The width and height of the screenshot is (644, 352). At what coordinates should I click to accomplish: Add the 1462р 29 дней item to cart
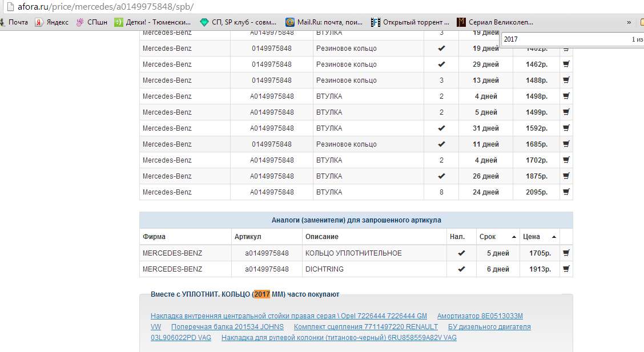tap(566, 64)
